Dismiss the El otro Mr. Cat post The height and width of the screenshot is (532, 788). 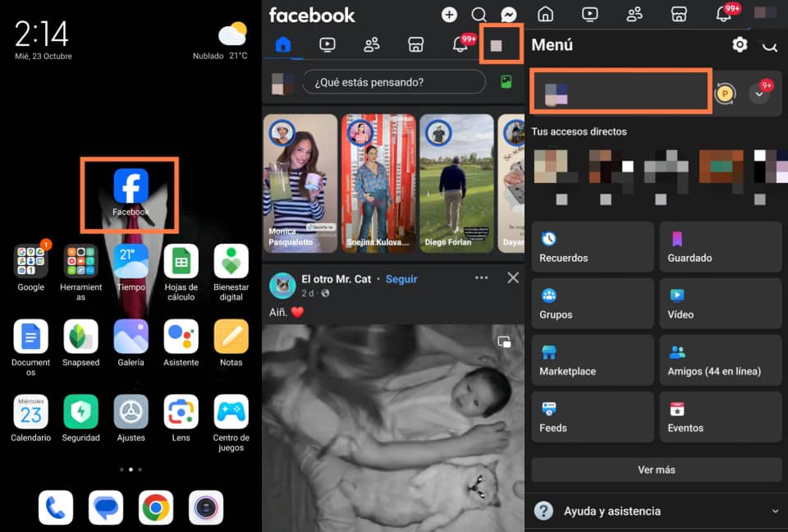point(513,277)
